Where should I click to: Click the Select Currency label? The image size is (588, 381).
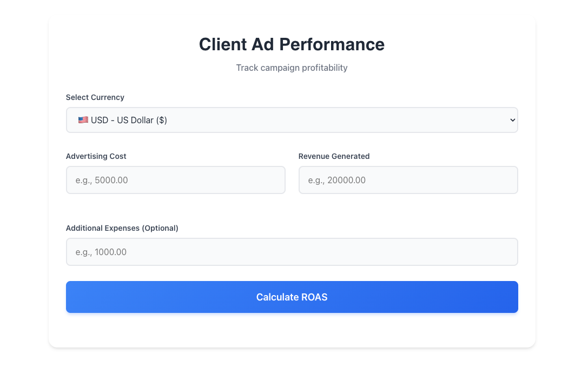[x=95, y=97]
